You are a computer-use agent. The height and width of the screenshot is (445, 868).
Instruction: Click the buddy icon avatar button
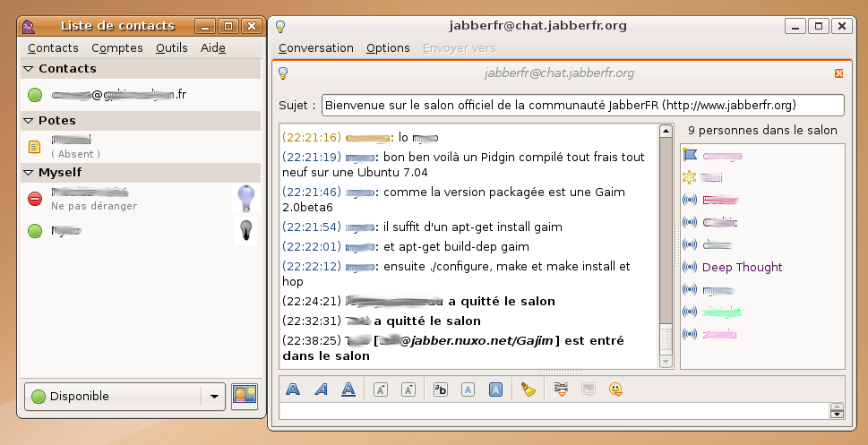click(244, 396)
